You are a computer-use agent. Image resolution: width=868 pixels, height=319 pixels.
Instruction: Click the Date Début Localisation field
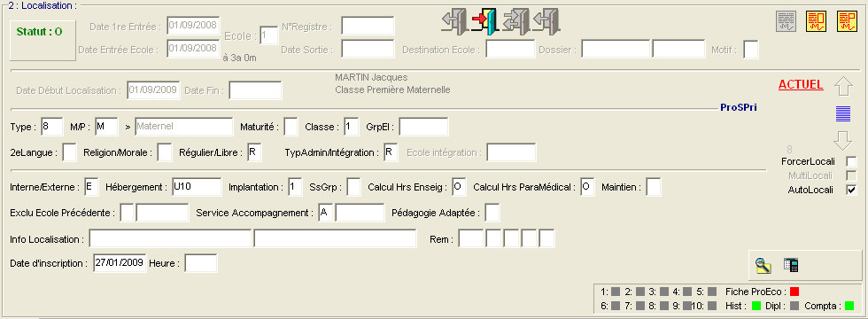point(154,89)
